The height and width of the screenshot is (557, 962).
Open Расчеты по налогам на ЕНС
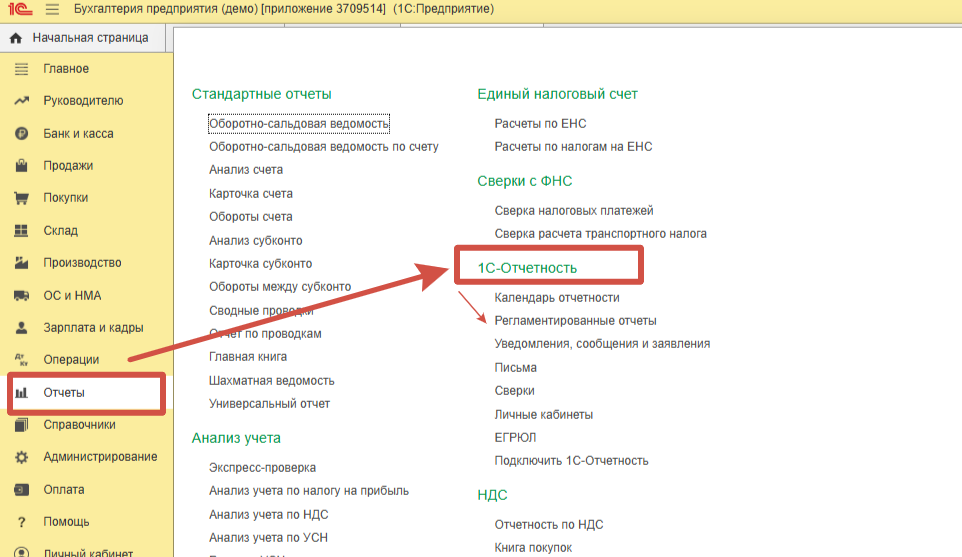click(x=574, y=147)
